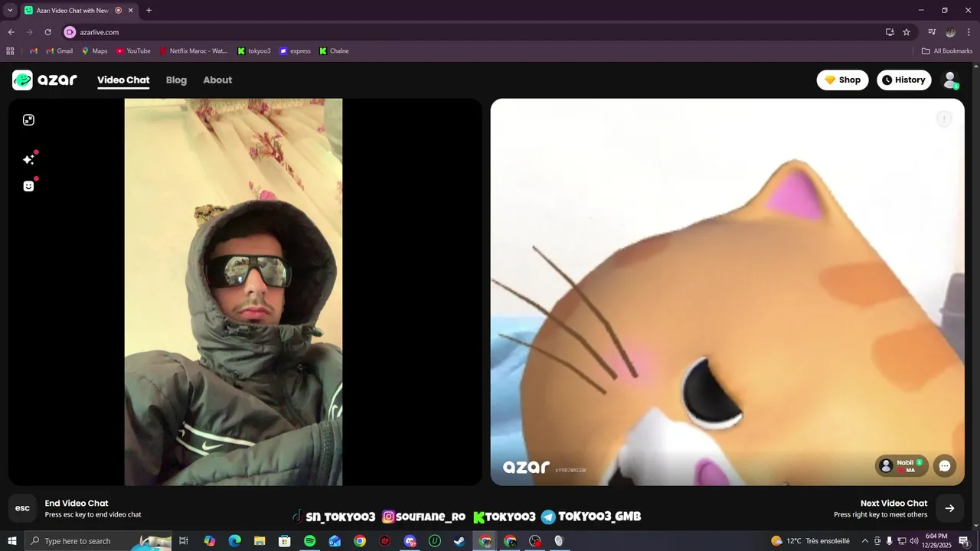This screenshot has height=551, width=980.
Task: Open File Explorer from the taskbar
Action: point(260,541)
